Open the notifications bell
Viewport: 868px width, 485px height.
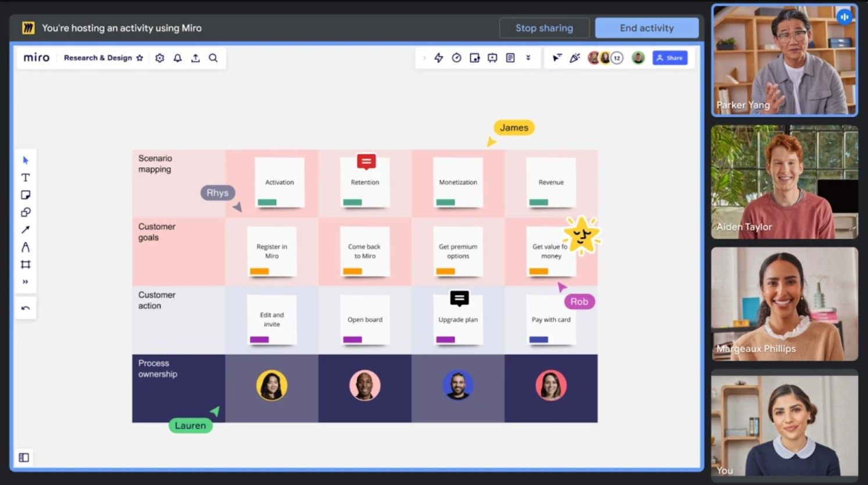178,58
